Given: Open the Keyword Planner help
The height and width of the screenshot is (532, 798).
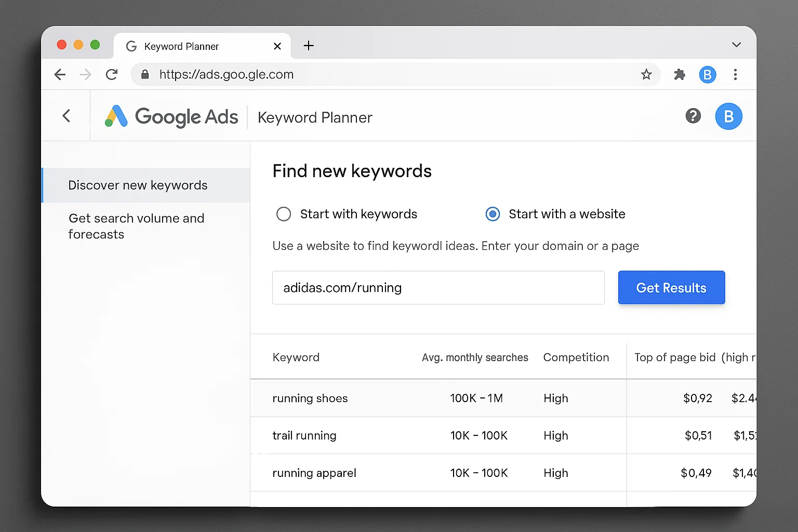Looking at the screenshot, I should [x=693, y=116].
